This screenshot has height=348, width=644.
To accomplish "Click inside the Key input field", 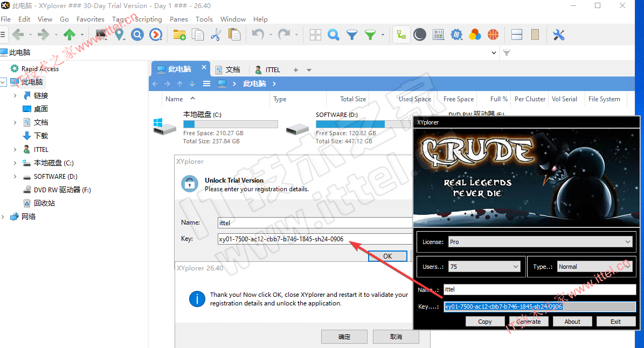I will pos(302,239).
